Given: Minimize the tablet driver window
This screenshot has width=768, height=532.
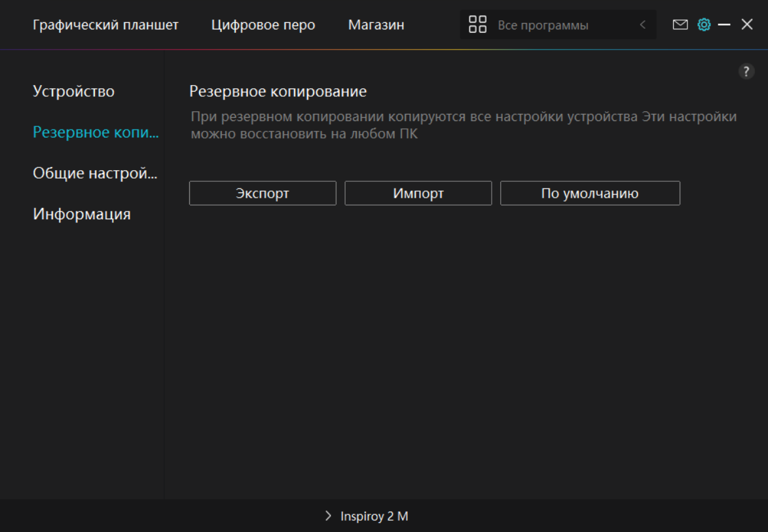Looking at the screenshot, I should pos(724,25).
